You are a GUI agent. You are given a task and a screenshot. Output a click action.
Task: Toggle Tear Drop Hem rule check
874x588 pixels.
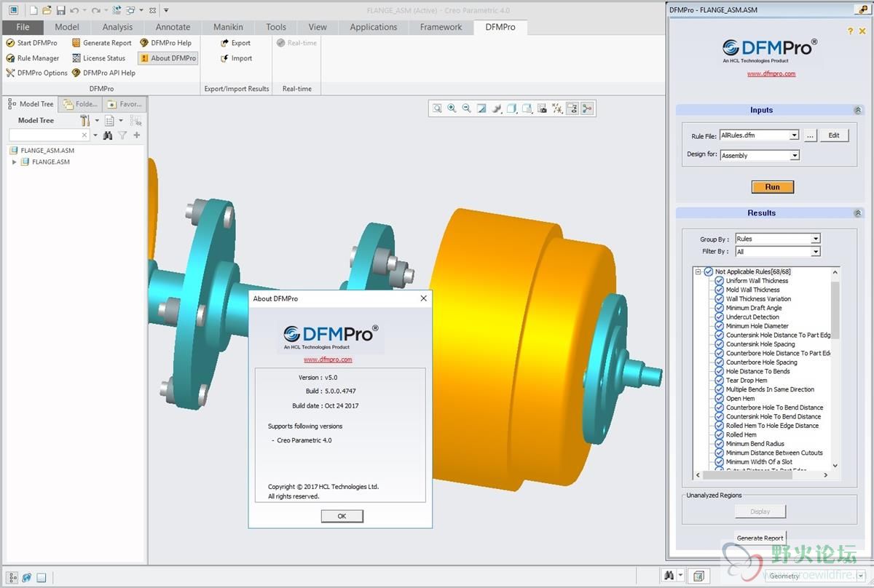pyautogui.click(x=720, y=381)
